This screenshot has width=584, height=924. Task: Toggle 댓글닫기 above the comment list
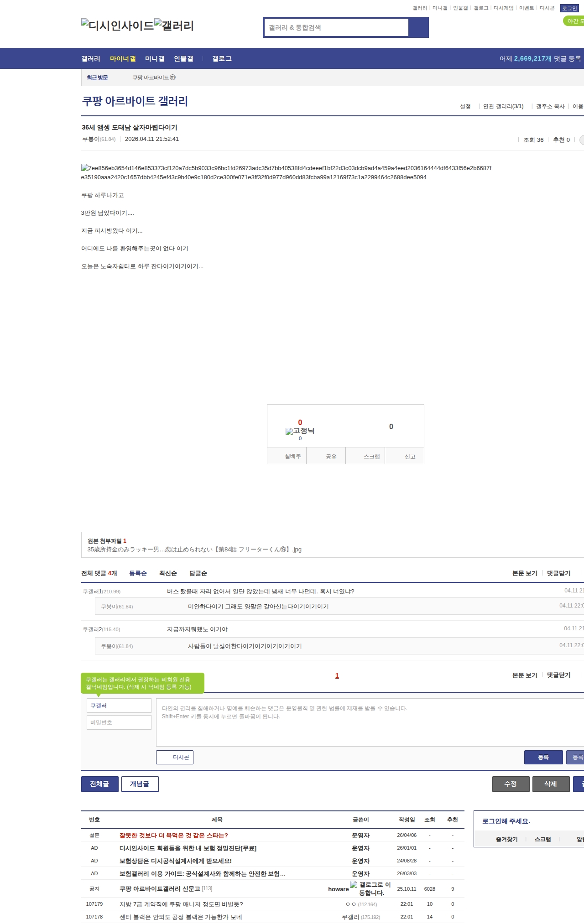[558, 573]
